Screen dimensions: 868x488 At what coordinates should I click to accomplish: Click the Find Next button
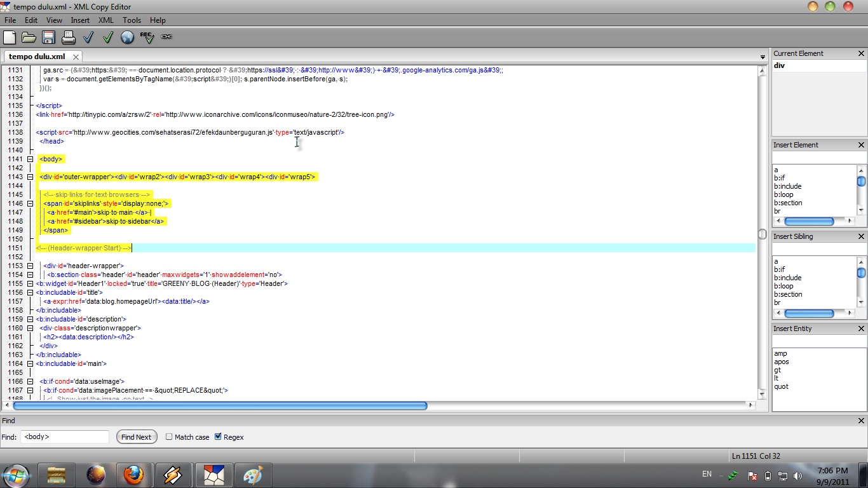pyautogui.click(x=137, y=437)
